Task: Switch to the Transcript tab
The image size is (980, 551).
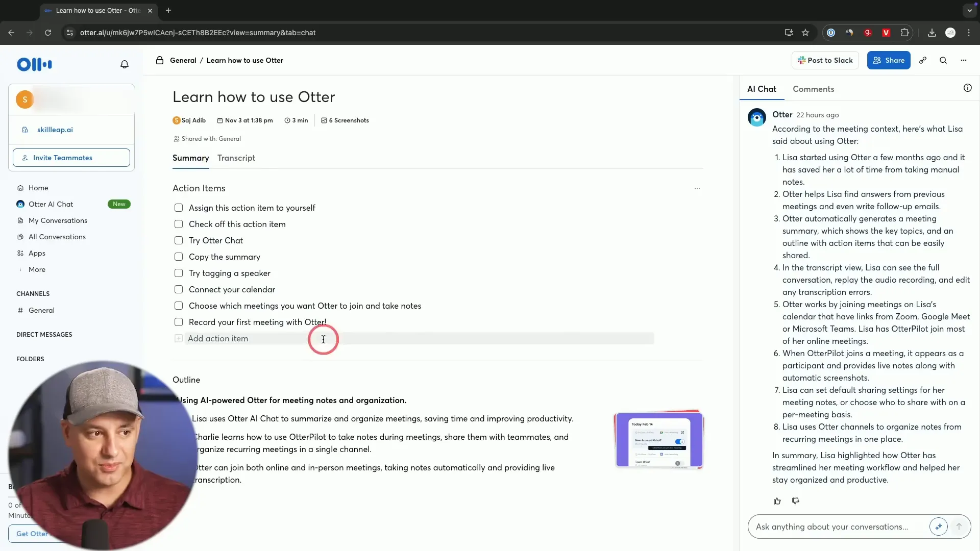Action: pos(236,158)
